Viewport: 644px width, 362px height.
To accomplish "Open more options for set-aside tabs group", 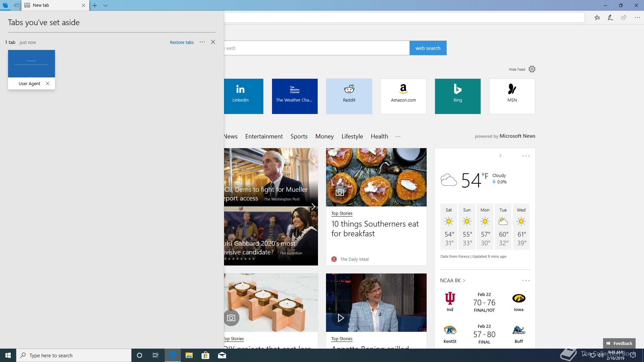I will 202,42.
